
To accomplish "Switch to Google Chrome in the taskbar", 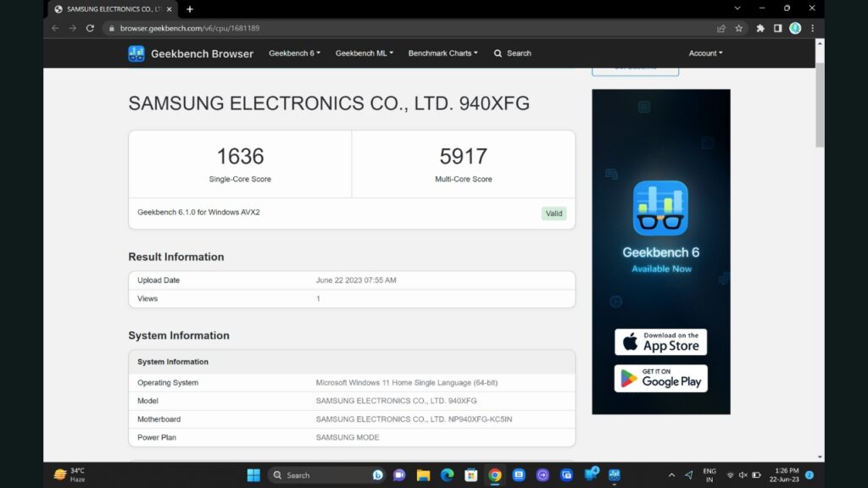I will click(495, 475).
